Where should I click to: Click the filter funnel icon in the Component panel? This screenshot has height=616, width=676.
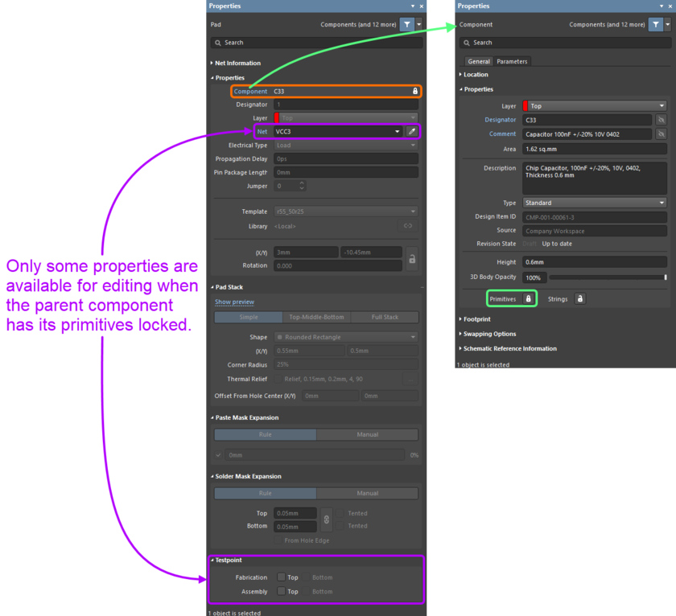657,24
